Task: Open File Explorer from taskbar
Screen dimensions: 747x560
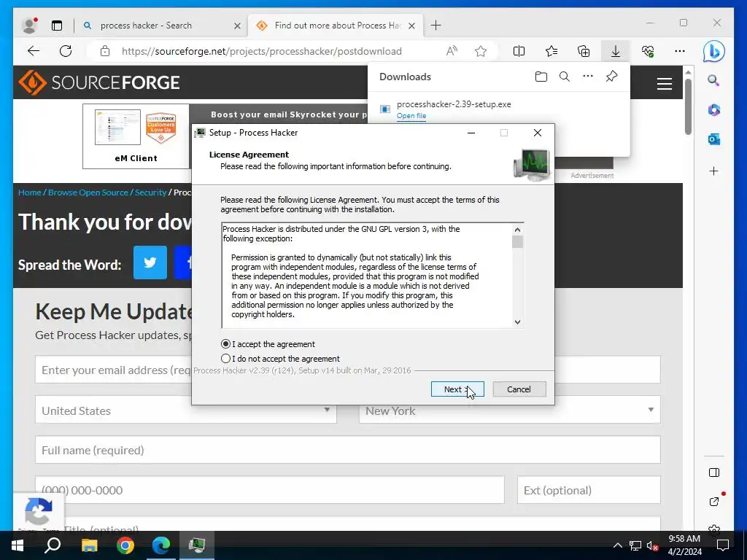Action: point(89,545)
